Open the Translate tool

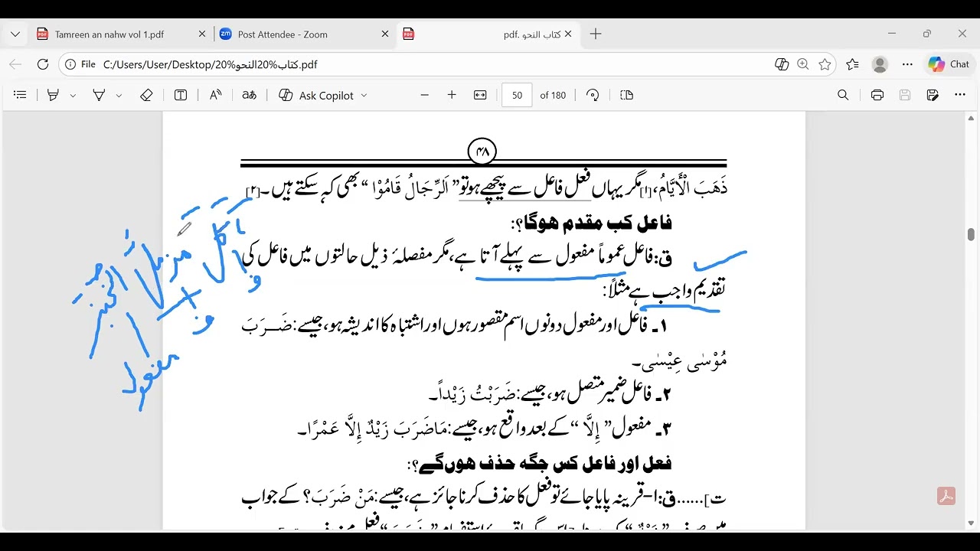[x=249, y=95]
